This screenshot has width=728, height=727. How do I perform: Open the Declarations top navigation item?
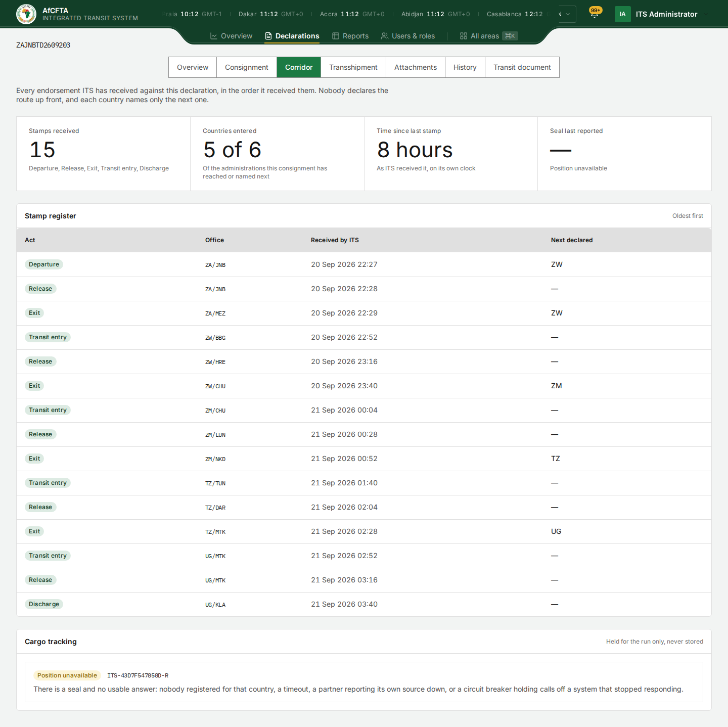292,36
